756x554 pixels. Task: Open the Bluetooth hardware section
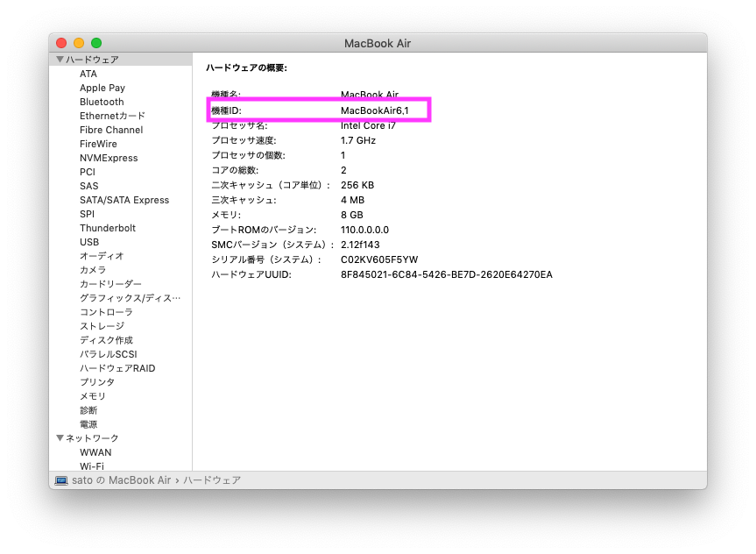(102, 102)
